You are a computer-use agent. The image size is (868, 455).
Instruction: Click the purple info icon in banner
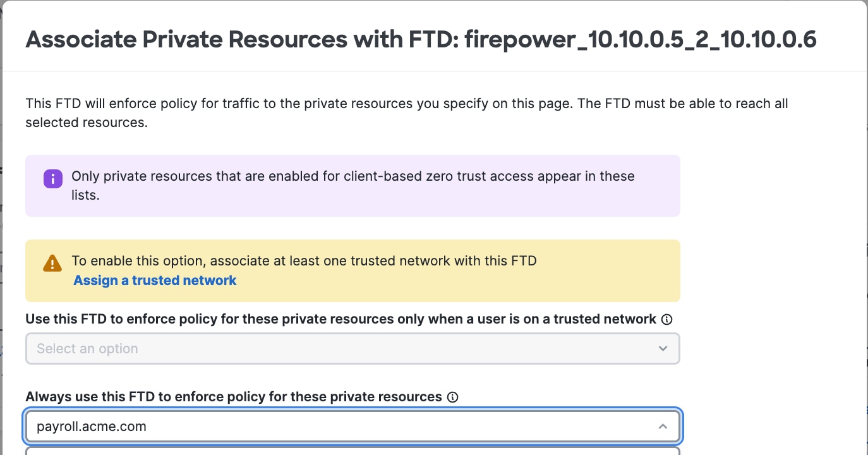pos(53,178)
